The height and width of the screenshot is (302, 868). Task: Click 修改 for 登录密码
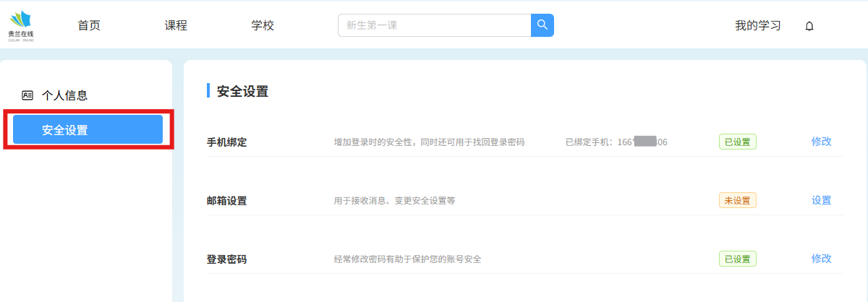point(821,259)
